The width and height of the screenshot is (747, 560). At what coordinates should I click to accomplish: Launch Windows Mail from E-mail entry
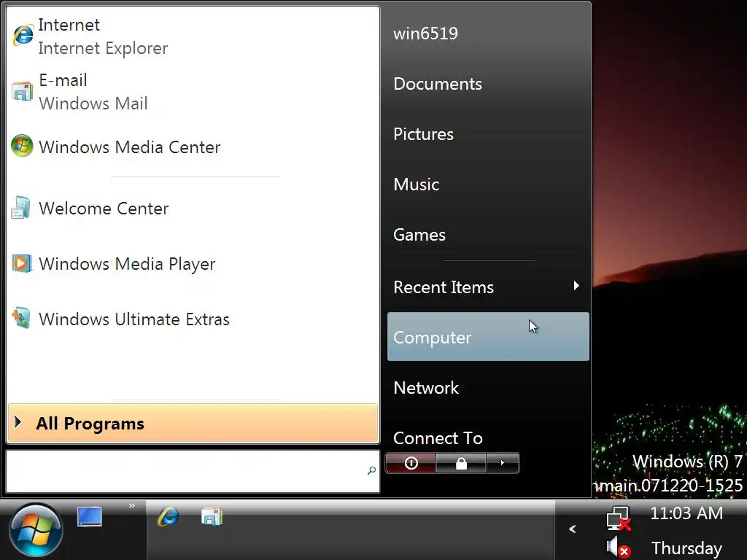click(x=193, y=91)
